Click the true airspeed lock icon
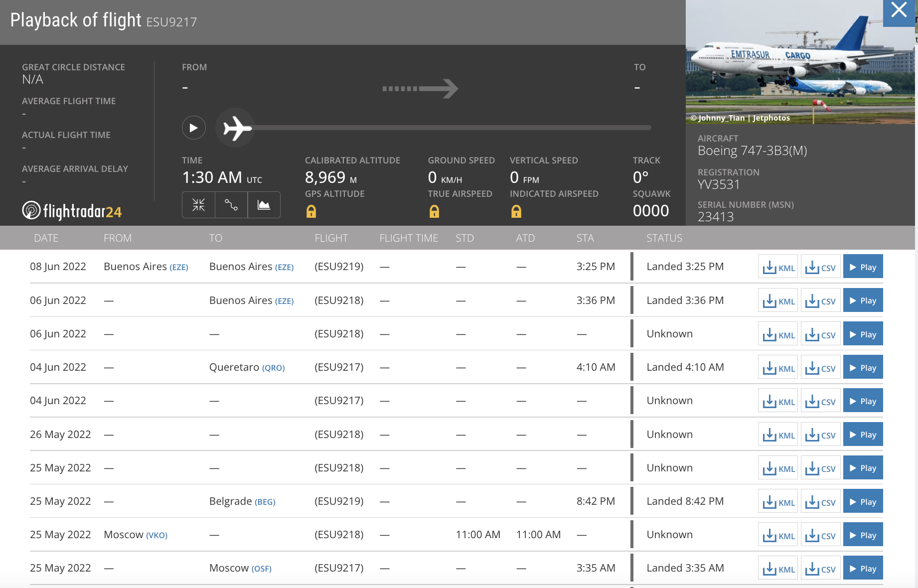 (x=434, y=212)
